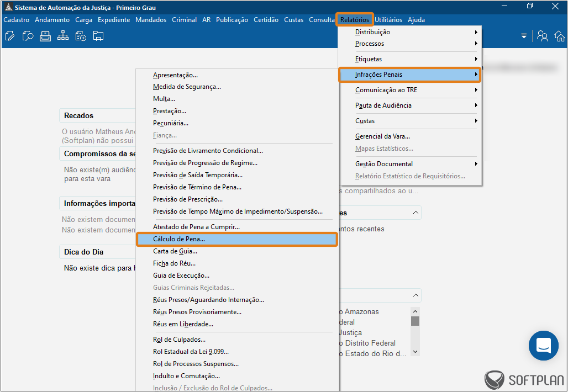
Task: Click the courts list scrollbar down arrow
Action: (415, 352)
